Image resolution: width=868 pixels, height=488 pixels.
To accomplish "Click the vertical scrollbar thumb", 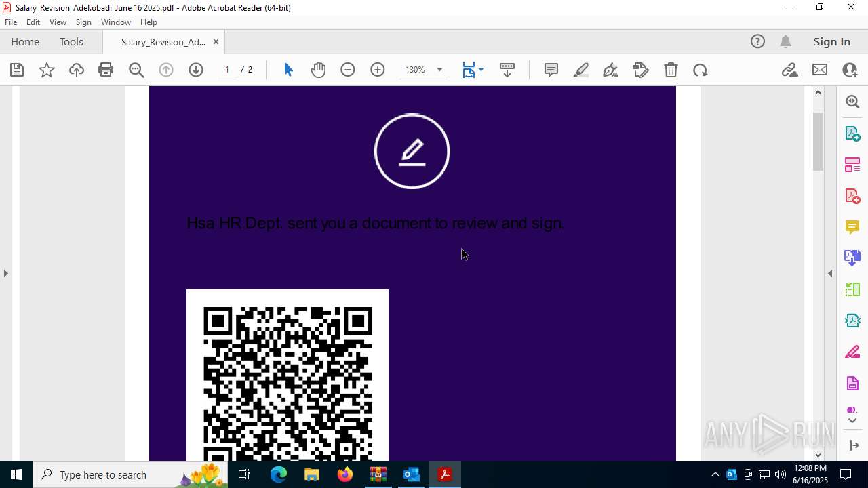I will [x=818, y=142].
